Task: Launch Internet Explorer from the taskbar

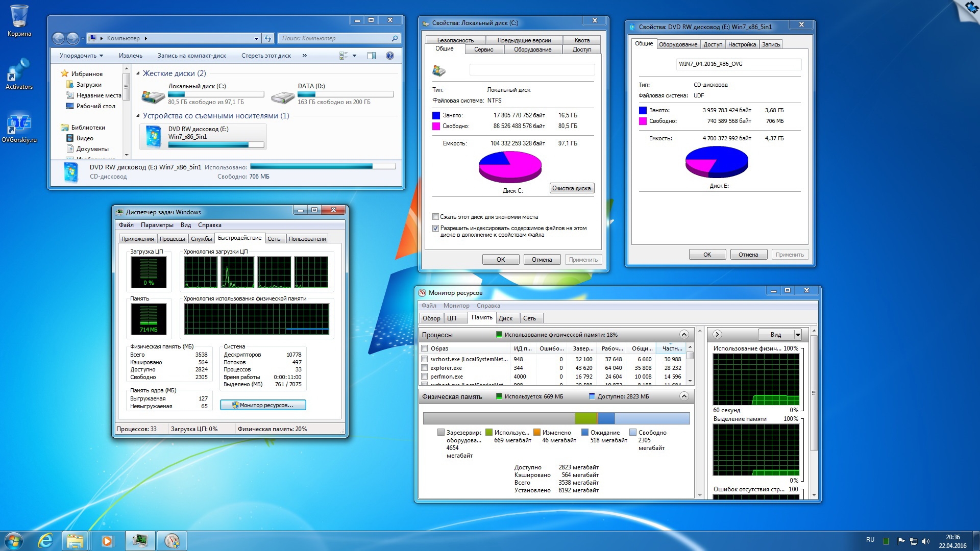Action: click(45, 540)
